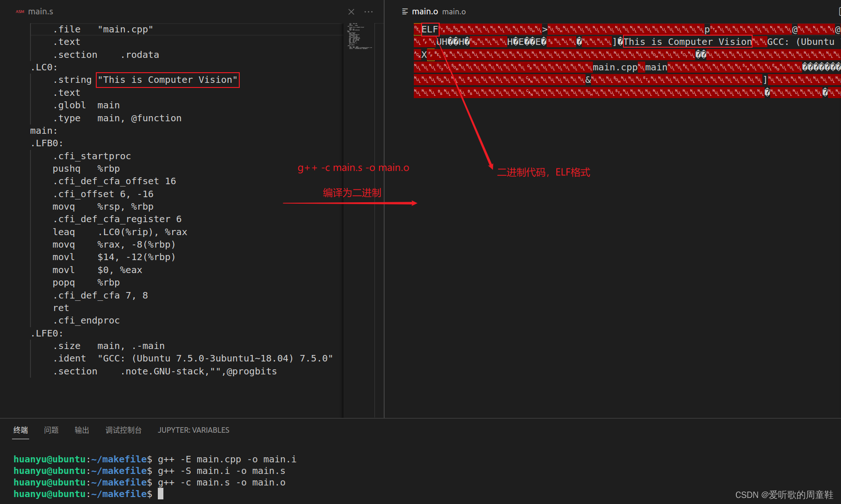Viewport: 841px width, 504px height.
Task: Click the .cfi_startproc line
Action: coord(92,156)
